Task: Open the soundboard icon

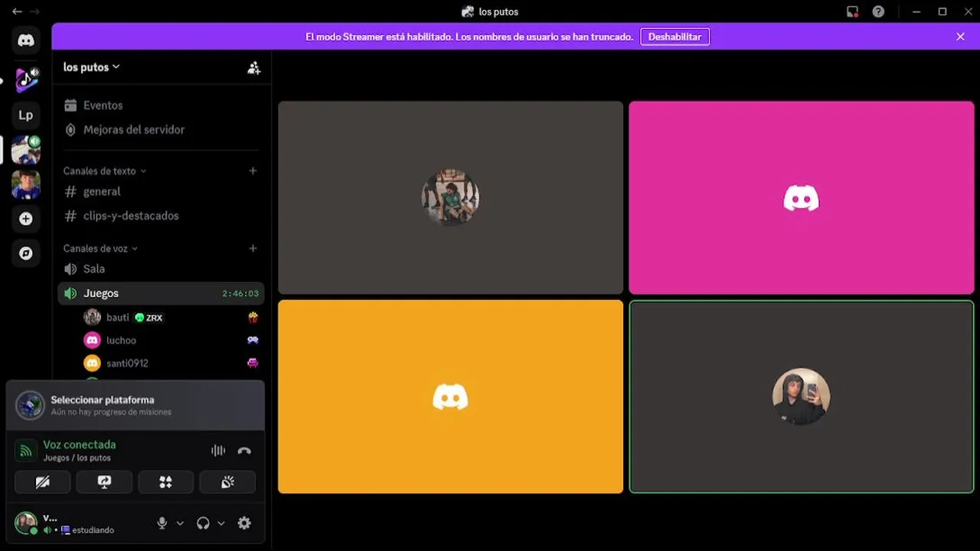Action: coord(227,482)
